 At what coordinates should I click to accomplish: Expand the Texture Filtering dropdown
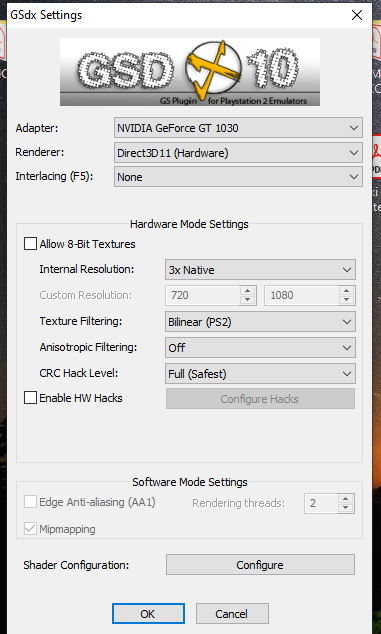point(260,322)
